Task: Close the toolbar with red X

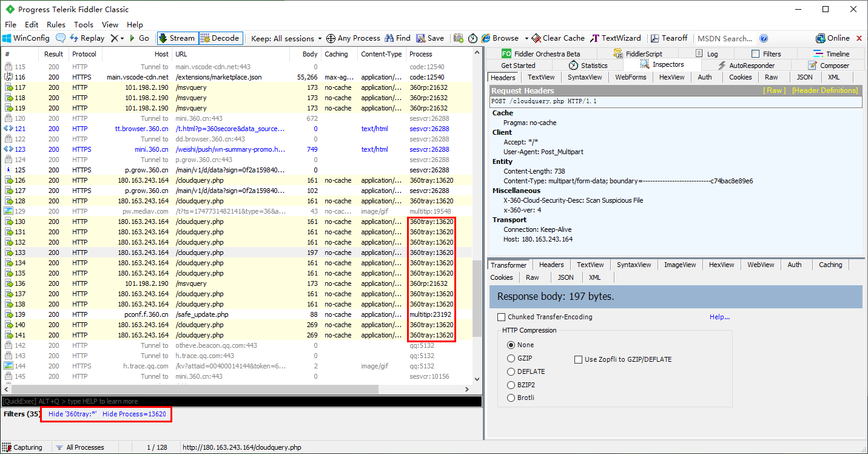Action: [x=860, y=38]
